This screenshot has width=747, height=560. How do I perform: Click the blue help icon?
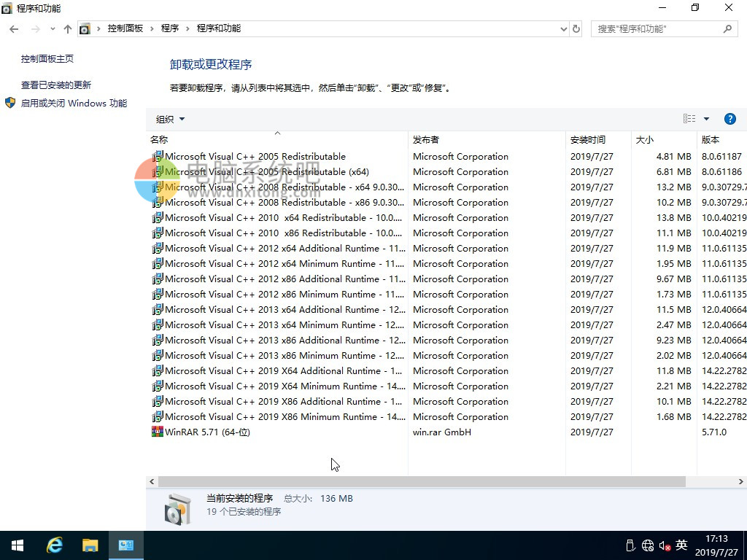(x=729, y=119)
